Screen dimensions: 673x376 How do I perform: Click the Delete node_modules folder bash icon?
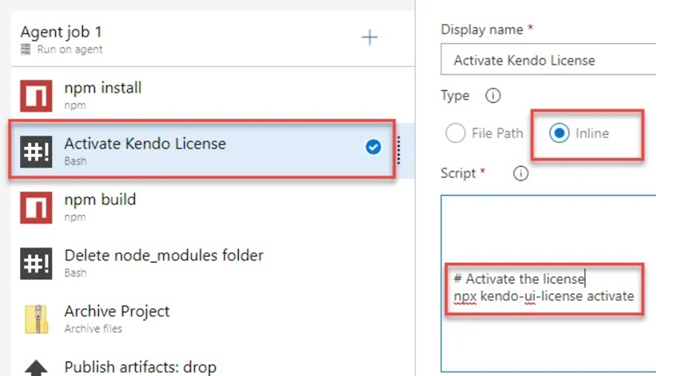click(36, 264)
